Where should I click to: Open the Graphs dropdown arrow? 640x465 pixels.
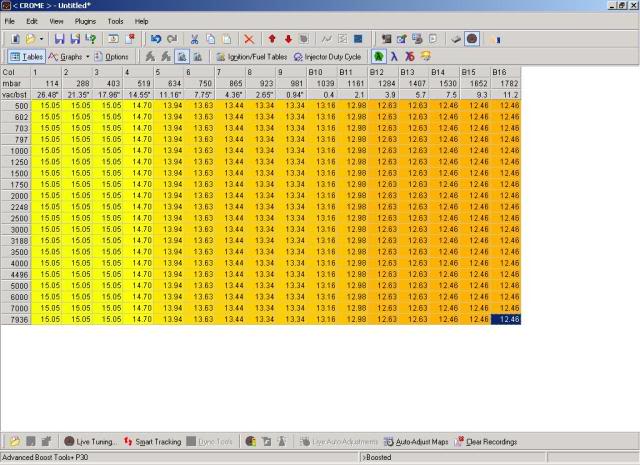pos(87,57)
